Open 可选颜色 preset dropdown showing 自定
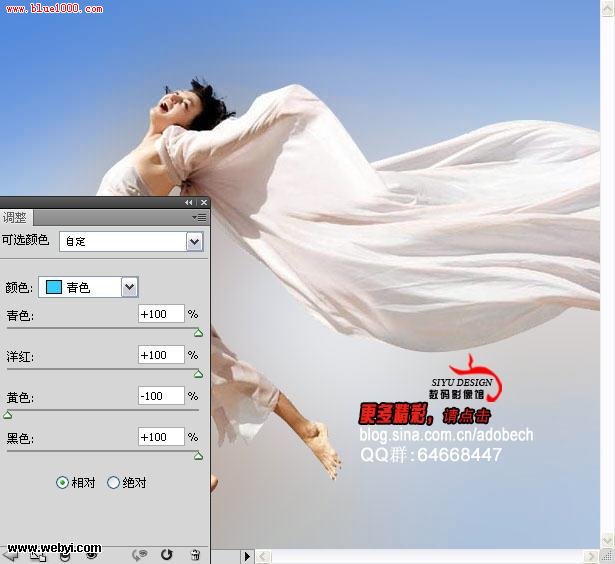Screen dimensions: 615x564 (x=131, y=241)
